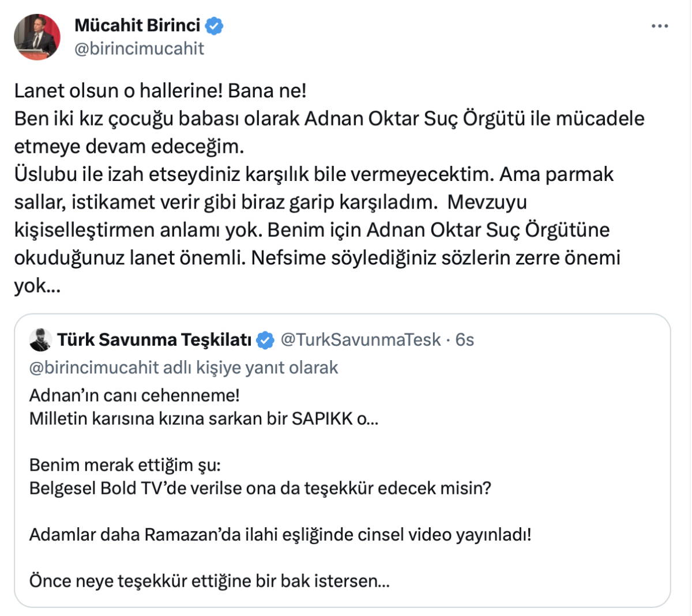Viewport: 692px width, 616px height.
Task: Open the three-dot more options menu
Action: click(x=660, y=27)
